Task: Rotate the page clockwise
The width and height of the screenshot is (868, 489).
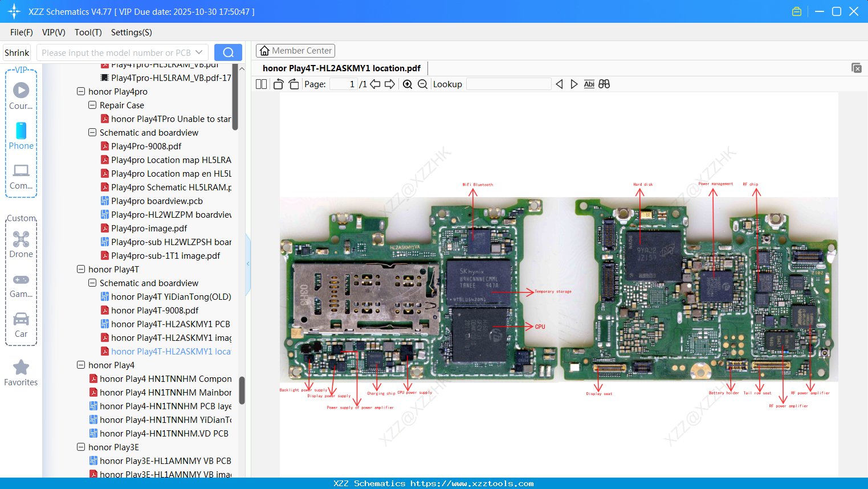Action: pos(294,84)
